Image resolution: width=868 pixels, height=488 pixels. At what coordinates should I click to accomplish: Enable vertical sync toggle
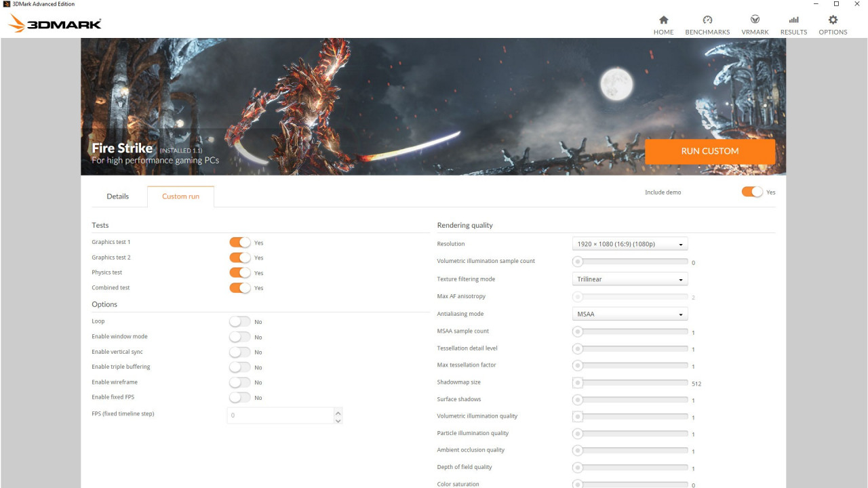[240, 352]
